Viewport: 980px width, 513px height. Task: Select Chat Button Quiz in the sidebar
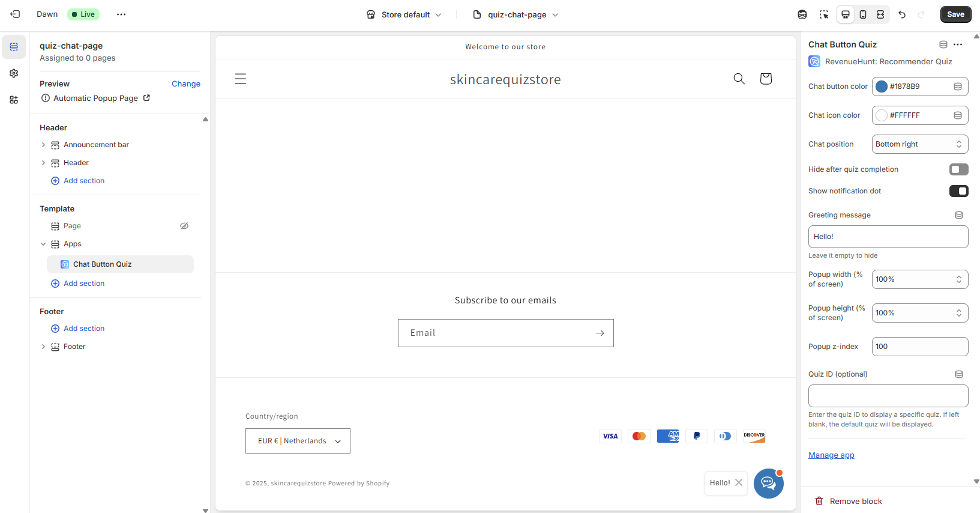tap(103, 264)
